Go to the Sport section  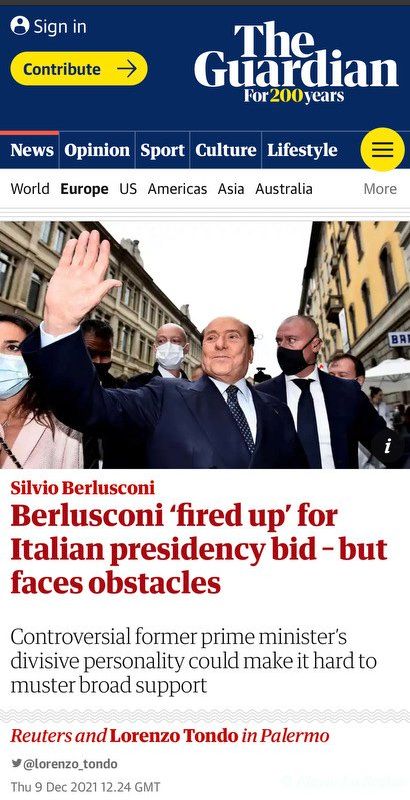click(162, 150)
